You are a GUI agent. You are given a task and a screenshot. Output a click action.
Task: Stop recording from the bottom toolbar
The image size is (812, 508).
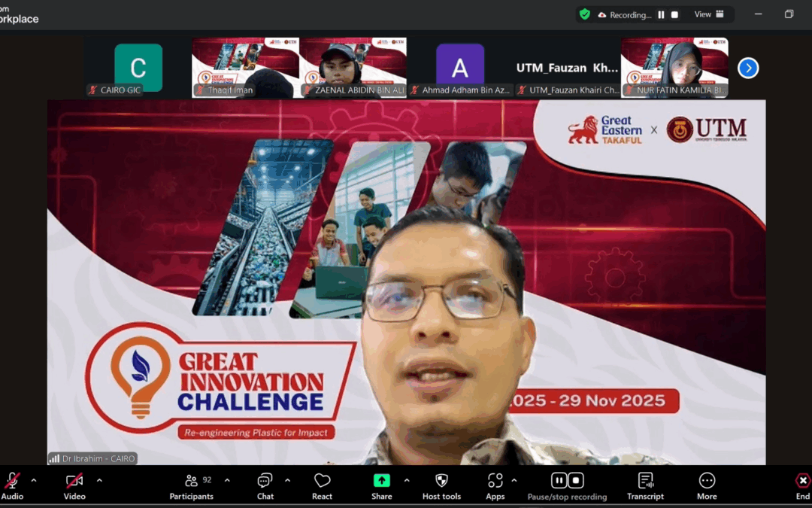click(576, 480)
